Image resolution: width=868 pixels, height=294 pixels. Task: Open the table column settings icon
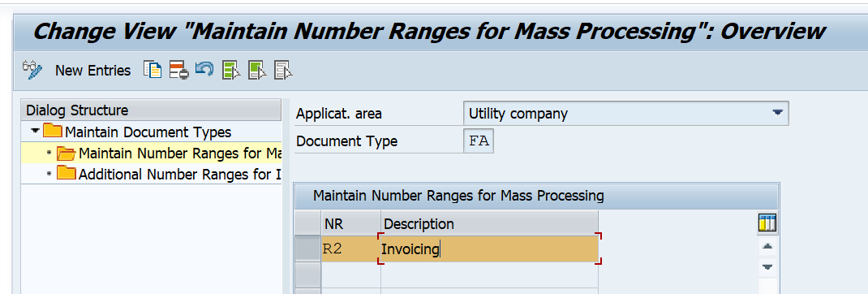(767, 223)
